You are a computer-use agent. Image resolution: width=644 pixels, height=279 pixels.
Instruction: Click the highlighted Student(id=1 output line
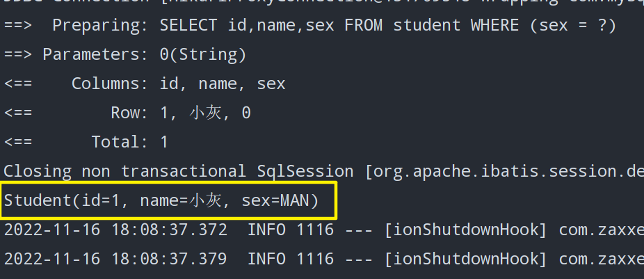[168, 201]
